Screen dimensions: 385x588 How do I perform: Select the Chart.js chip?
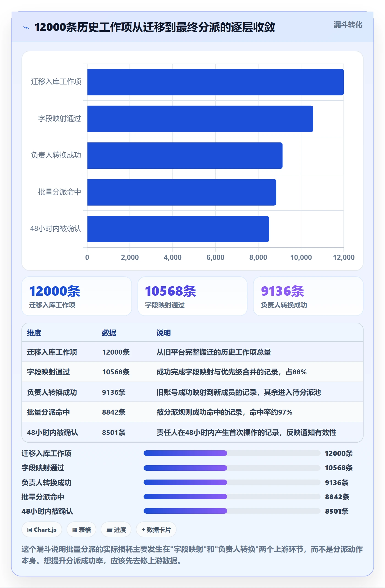(x=42, y=529)
